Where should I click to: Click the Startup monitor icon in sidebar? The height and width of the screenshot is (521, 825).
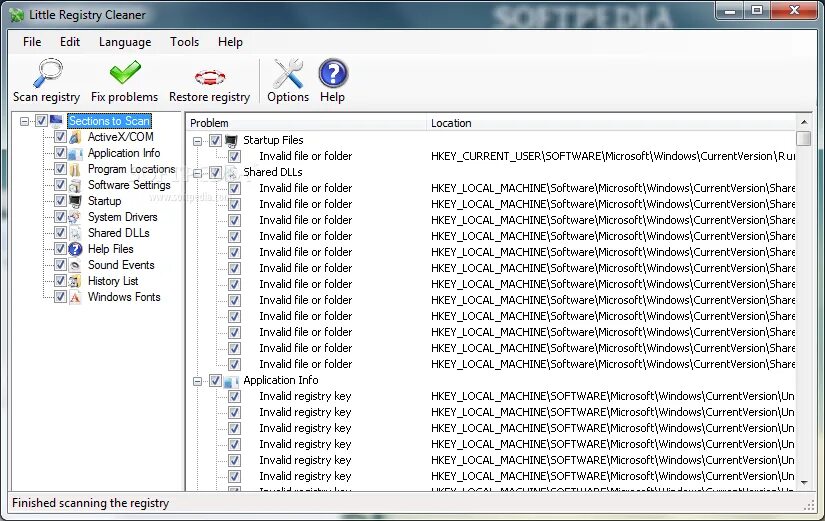[75, 201]
